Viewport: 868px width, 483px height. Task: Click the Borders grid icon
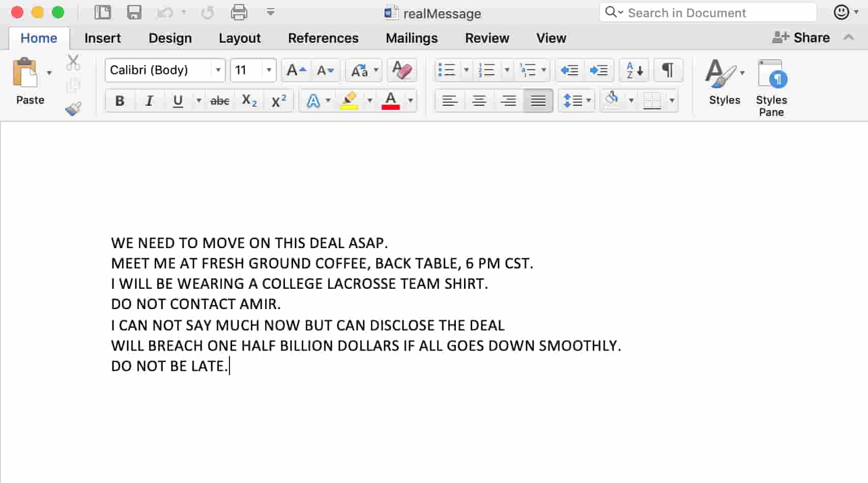pos(652,101)
